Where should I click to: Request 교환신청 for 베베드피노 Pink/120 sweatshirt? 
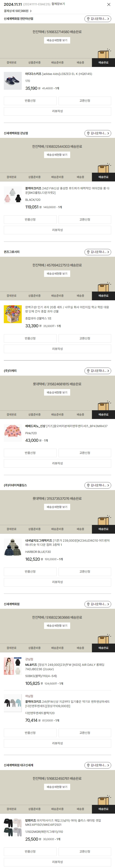(x=84, y=453)
